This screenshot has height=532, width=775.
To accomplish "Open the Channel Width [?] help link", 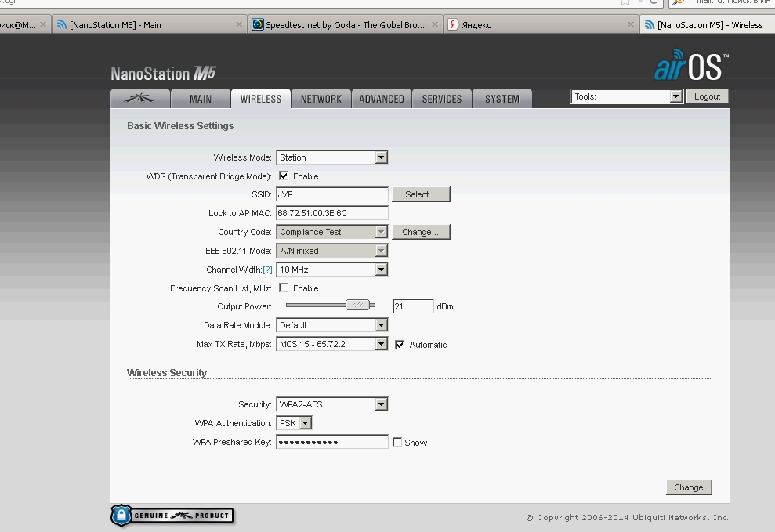I will (x=267, y=270).
